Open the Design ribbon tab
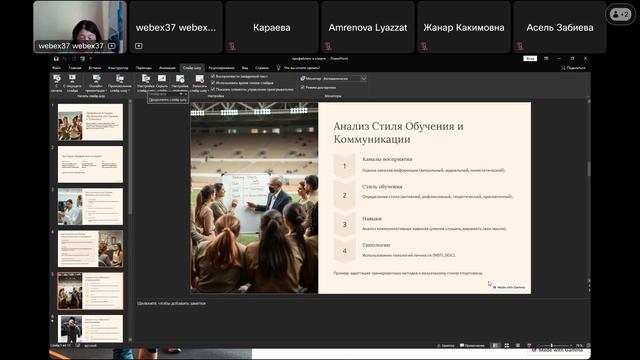Image resolution: width=640 pixels, height=360 pixels. pos(118,68)
